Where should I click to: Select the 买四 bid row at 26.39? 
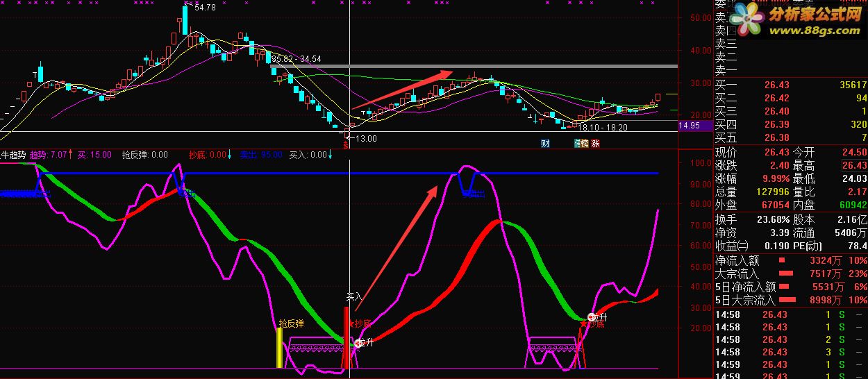click(x=791, y=124)
